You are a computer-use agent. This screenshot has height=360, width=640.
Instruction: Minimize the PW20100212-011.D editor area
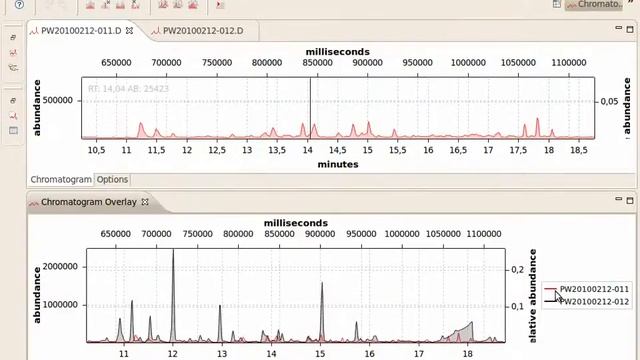click(618, 28)
